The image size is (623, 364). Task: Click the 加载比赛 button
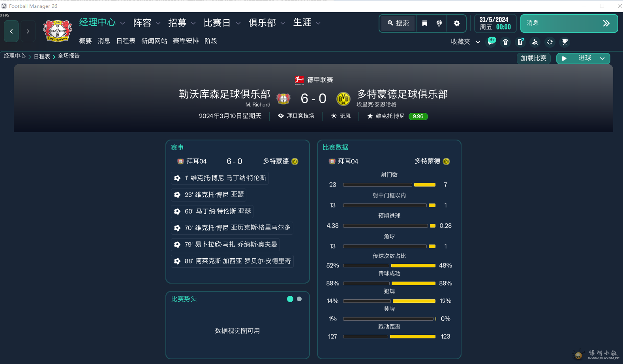pos(533,58)
